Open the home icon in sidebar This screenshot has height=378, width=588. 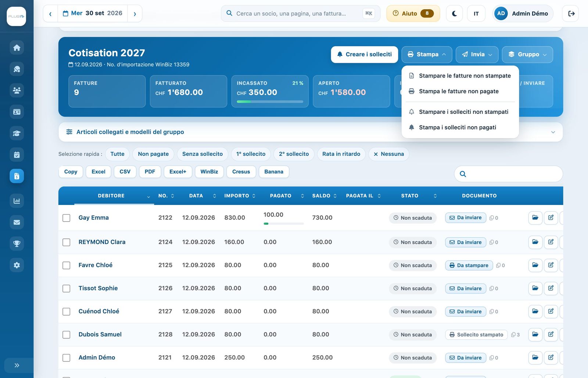17,47
